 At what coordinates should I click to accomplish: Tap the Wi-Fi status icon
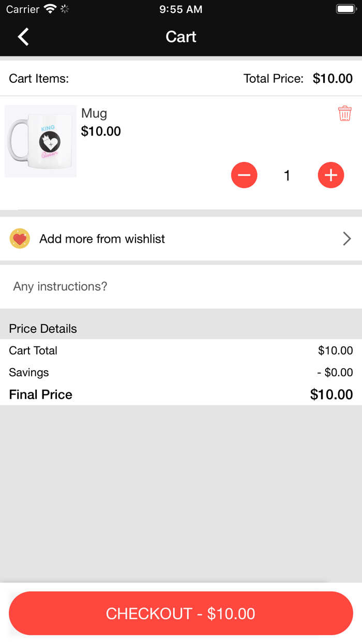50,9
